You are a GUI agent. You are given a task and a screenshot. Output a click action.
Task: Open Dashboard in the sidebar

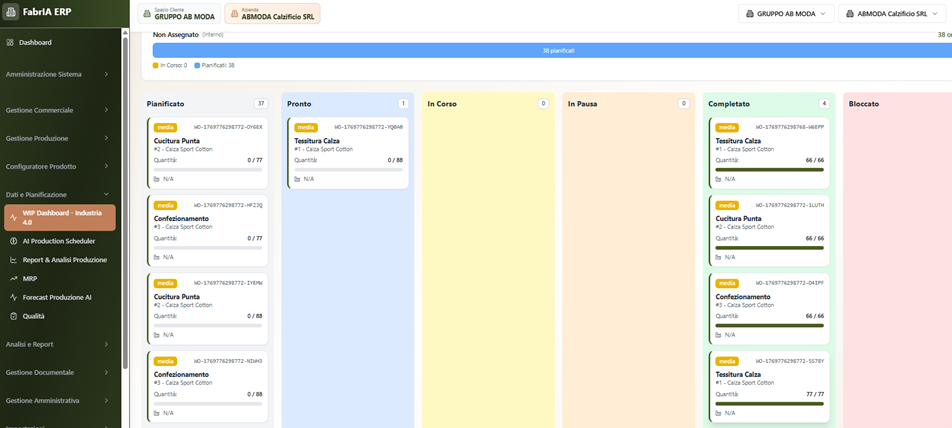pos(60,42)
